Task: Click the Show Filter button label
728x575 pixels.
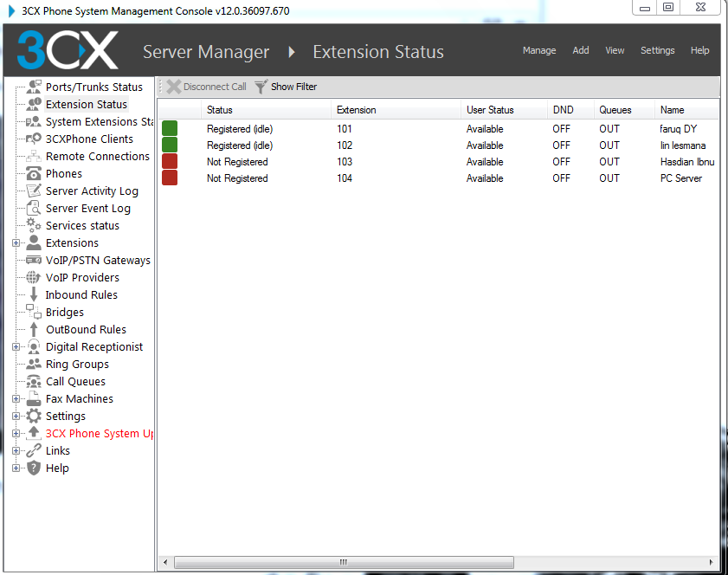Action: click(294, 87)
